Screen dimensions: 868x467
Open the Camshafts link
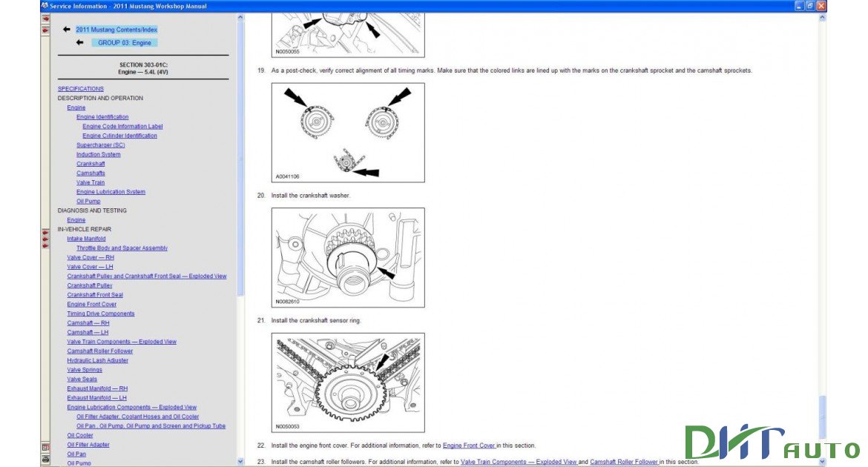[91, 173]
